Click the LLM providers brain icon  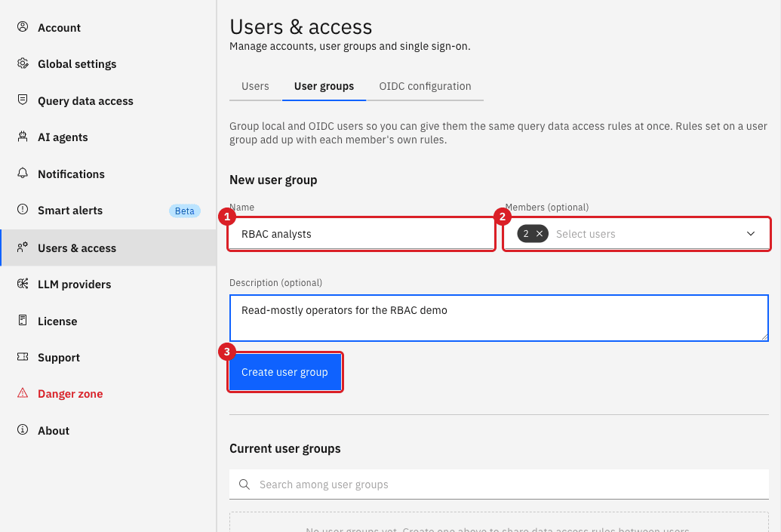[23, 284]
